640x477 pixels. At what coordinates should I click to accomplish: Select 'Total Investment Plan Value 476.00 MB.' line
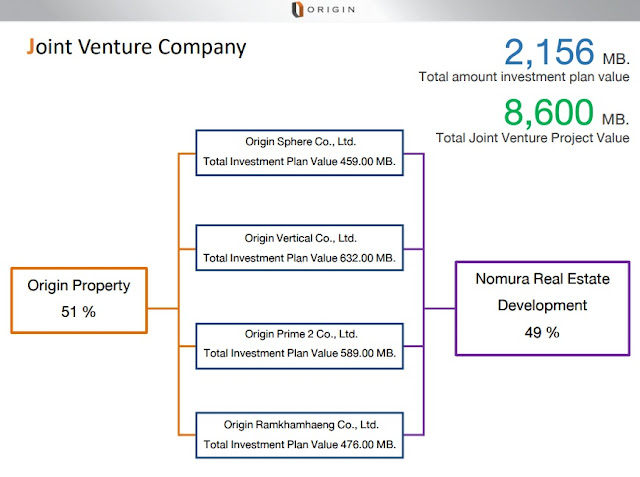click(x=300, y=444)
